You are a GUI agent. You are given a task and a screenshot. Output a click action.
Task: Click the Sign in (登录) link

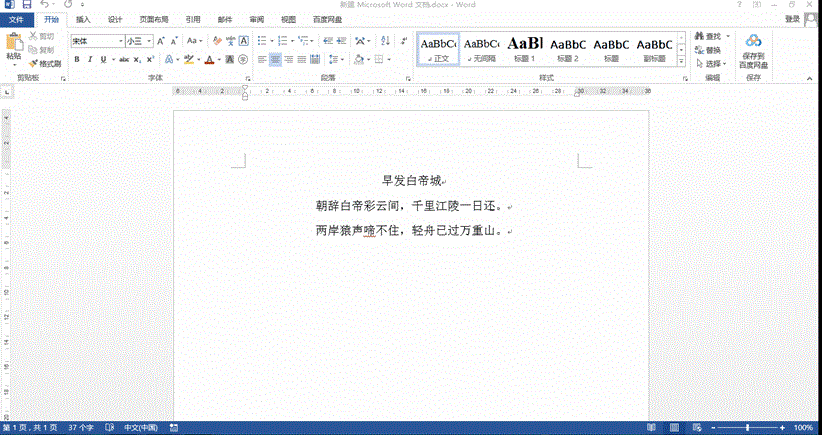pos(792,19)
